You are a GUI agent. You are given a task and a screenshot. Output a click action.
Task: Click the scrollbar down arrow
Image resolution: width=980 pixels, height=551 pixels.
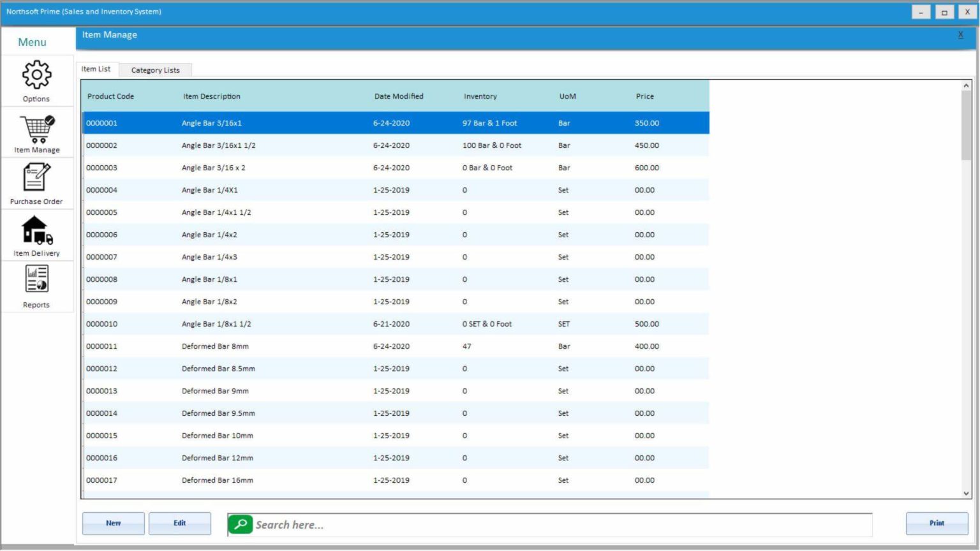coord(965,493)
